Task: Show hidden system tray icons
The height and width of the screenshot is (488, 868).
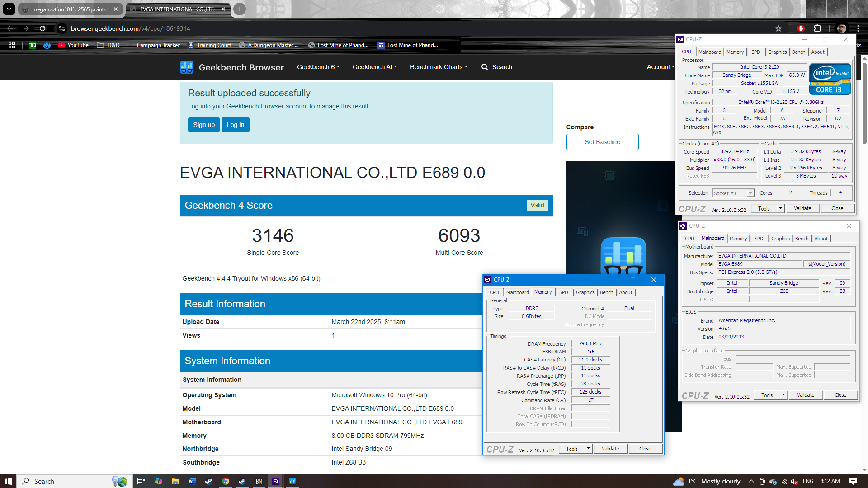Action: point(751,481)
